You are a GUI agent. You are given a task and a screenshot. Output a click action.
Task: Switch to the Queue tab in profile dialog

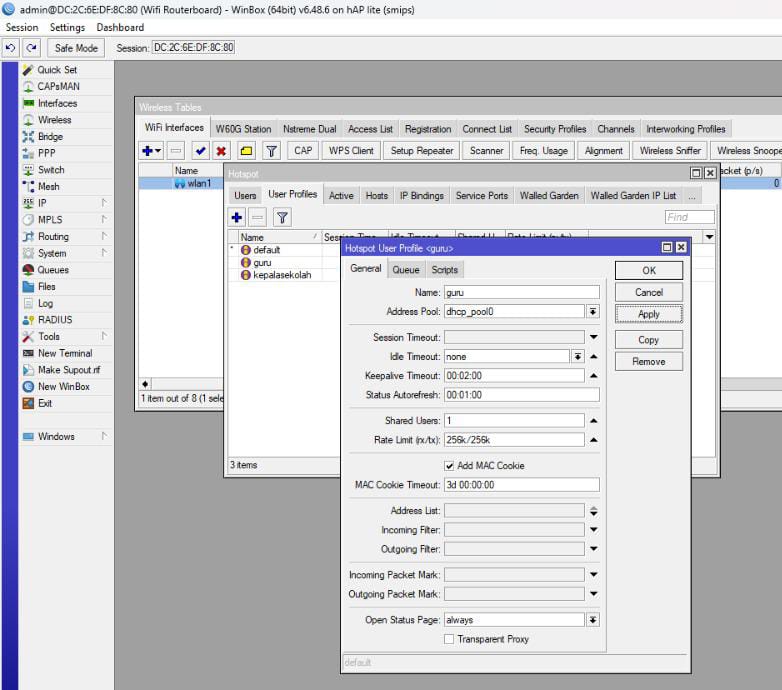point(405,270)
